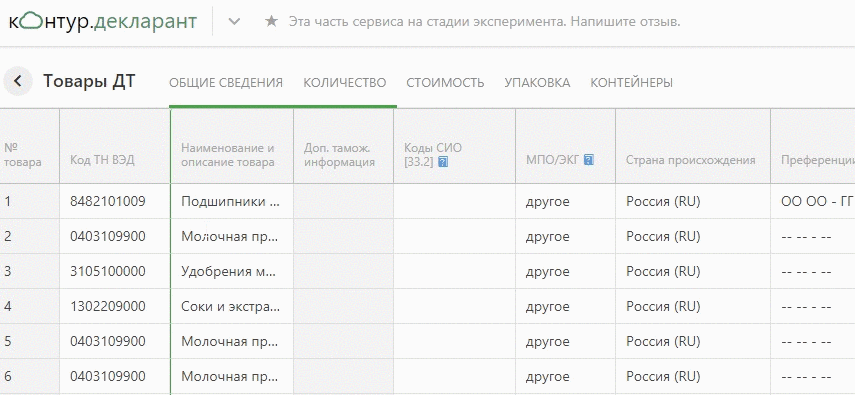Select the 'Подшипники ...' name cell

tap(232, 201)
